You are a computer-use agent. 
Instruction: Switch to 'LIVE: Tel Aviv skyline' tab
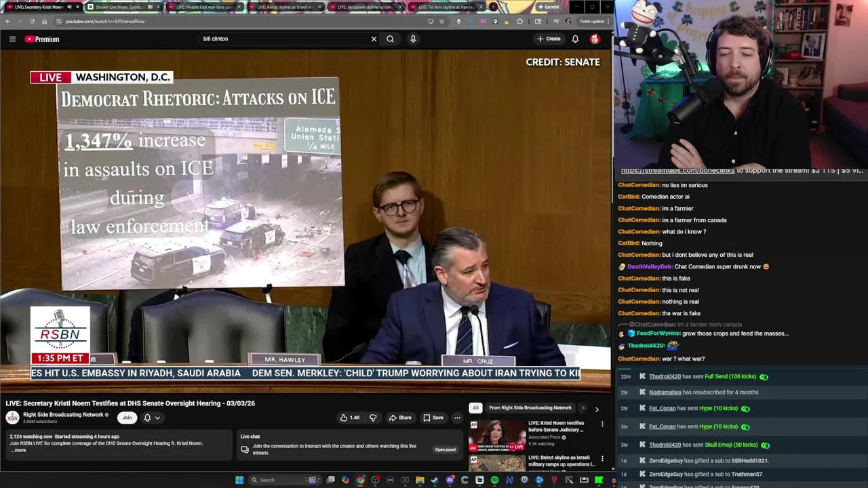coord(446,7)
